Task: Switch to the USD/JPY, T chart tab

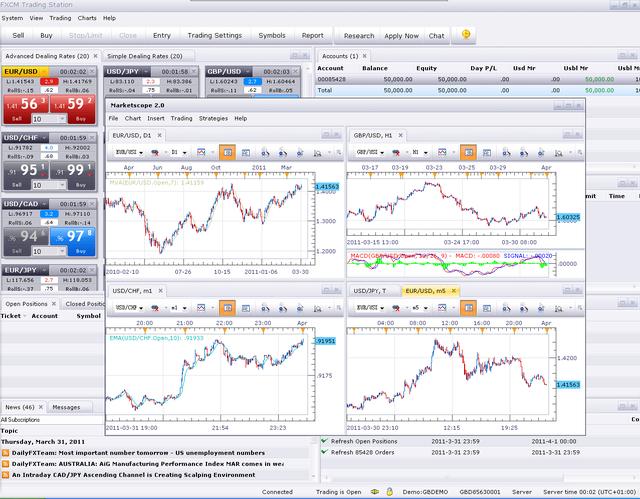Action: coord(369,291)
